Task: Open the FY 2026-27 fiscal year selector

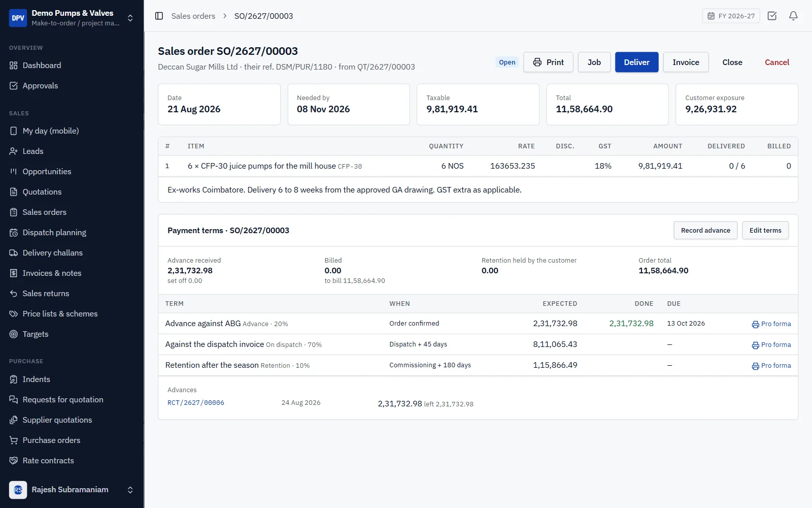Action: [731, 16]
